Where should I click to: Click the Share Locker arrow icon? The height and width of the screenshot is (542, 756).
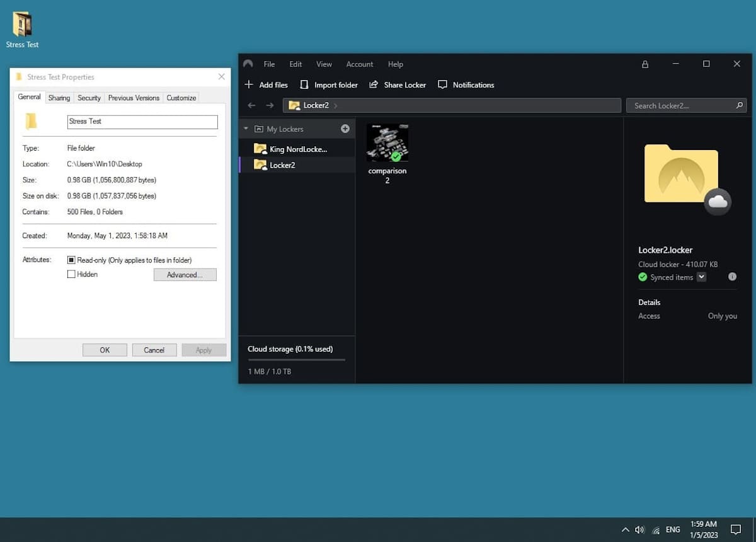(x=374, y=84)
